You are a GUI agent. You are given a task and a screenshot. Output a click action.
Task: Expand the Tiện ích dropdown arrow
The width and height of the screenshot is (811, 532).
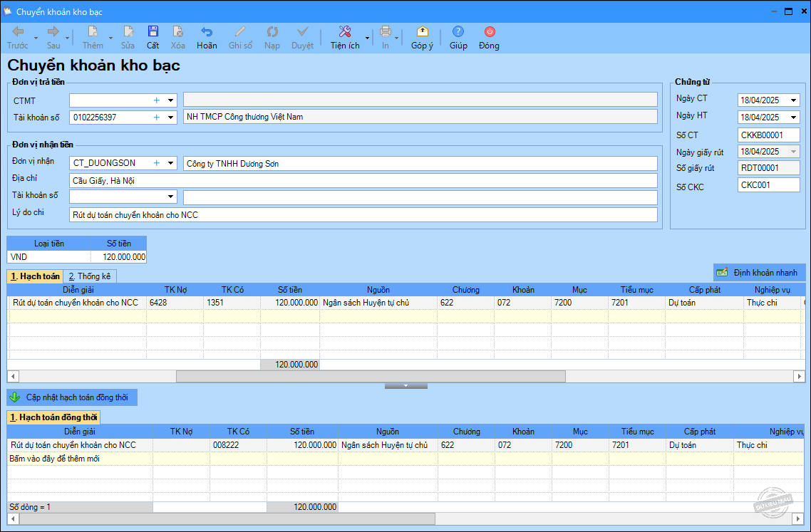[367, 38]
